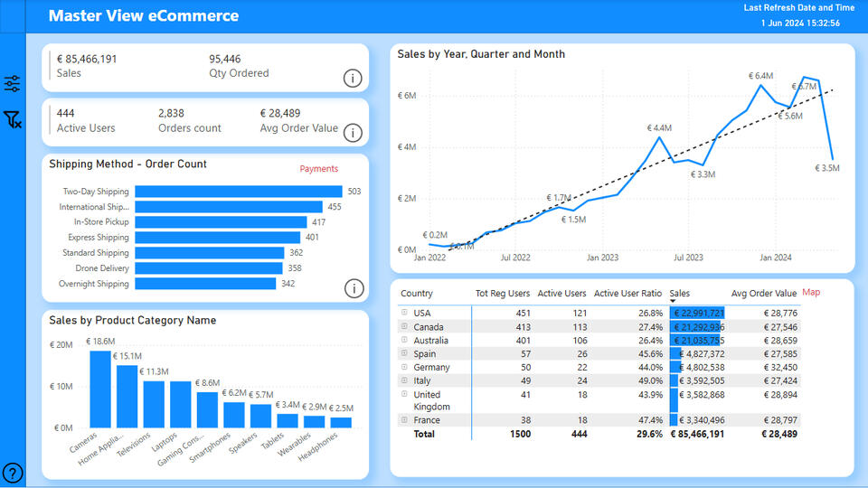
Task: Open the Map view link
Action: (811, 292)
